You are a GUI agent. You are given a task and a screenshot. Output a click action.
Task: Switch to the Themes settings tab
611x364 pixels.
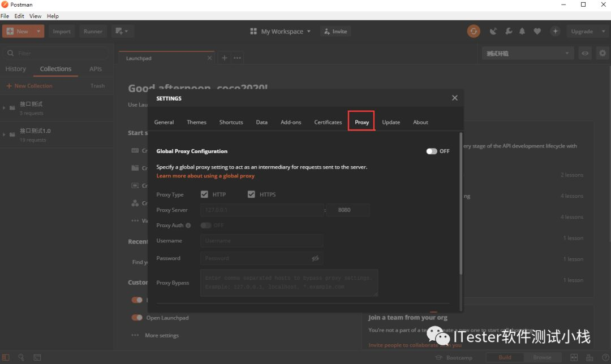[x=196, y=122]
